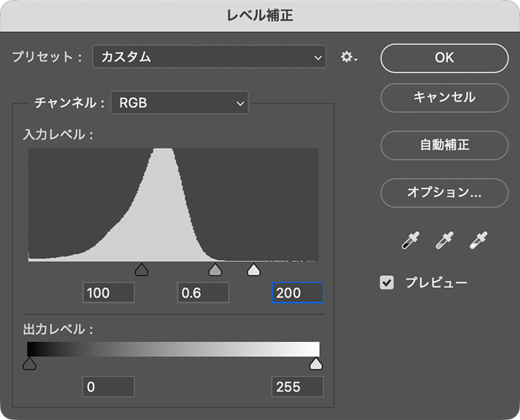Select the black point eyedropper
The height and width of the screenshot is (420, 520).
pyautogui.click(x=410, y=240)
